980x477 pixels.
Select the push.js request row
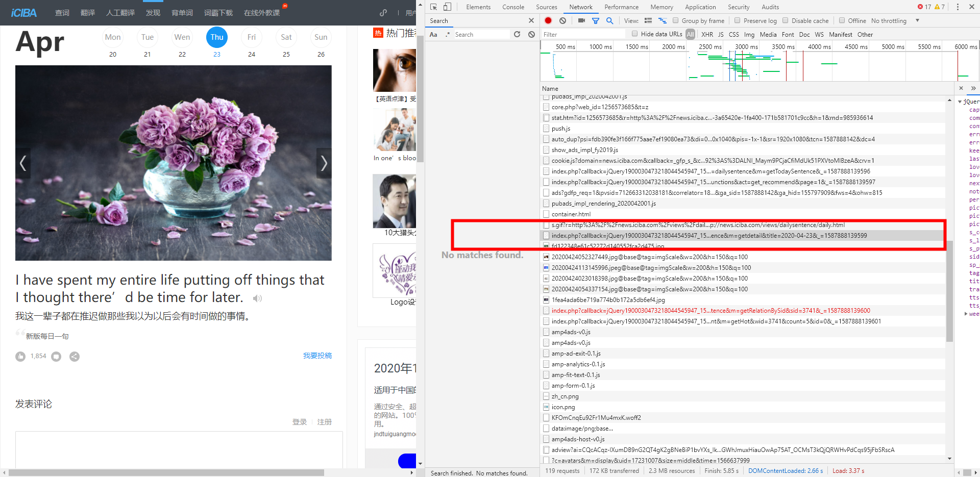743,129
